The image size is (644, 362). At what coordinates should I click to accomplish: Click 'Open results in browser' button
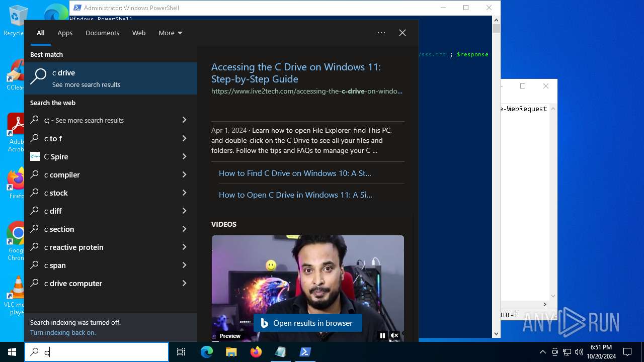point(307,323)
